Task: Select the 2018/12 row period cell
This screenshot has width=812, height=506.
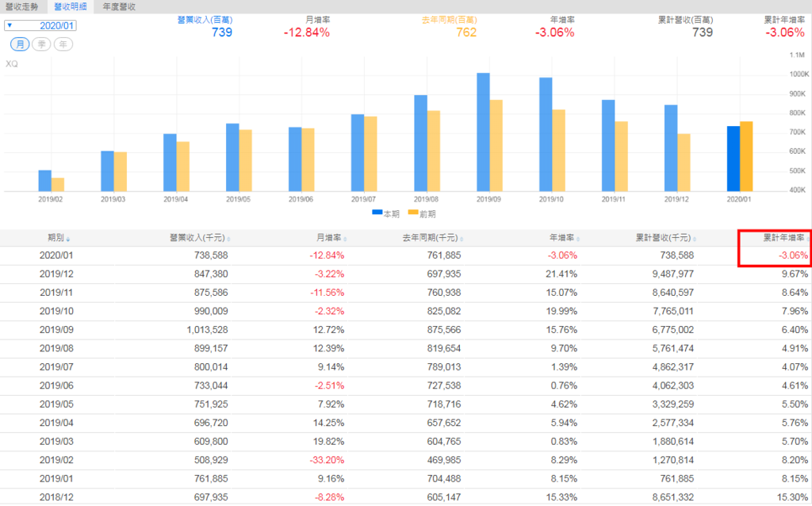Action: pos(56,497)
